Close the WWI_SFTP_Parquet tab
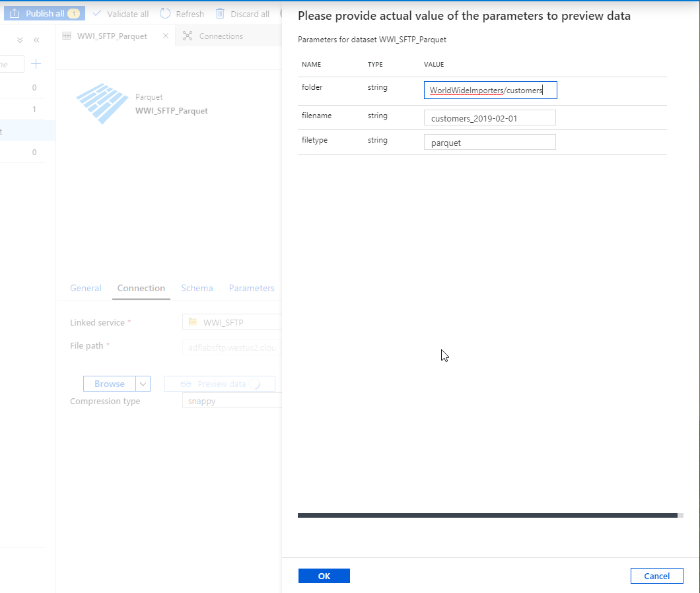This screenshot has height=593, width=700. point(166,36)
